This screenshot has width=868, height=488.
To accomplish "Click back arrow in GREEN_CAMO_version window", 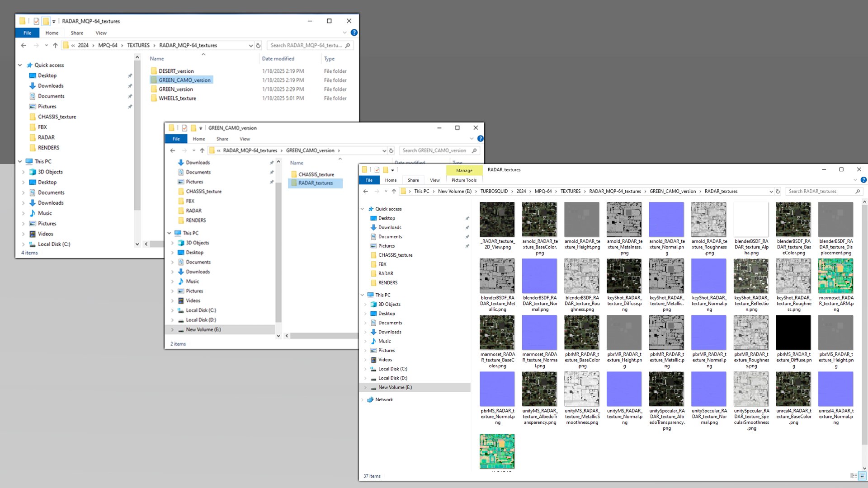I will (x=173, y=150).
